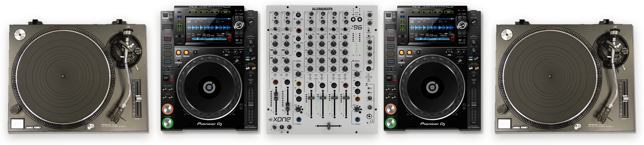Image resolution: width=644 pixels, height=145 pixels.
Task: Click the stylus light on left turntable
Action: point(90,126)
